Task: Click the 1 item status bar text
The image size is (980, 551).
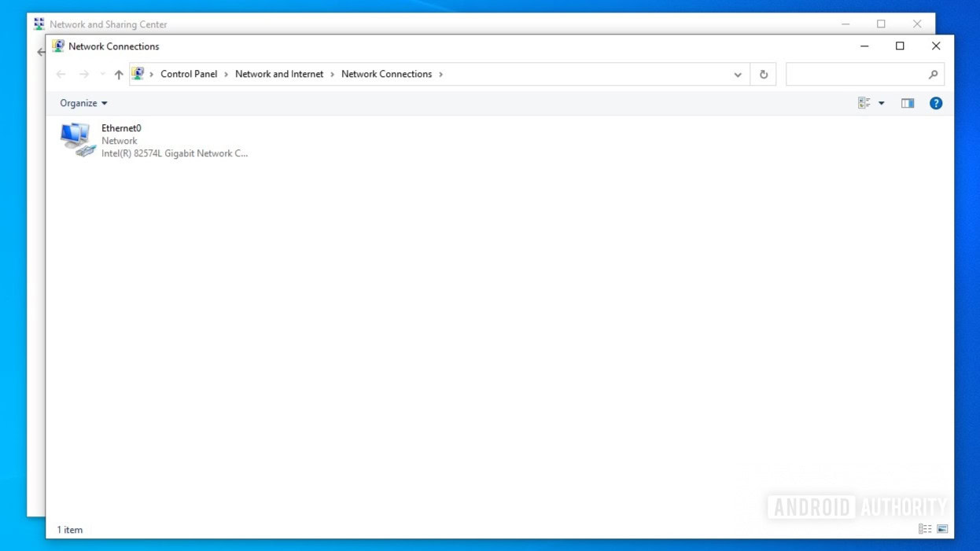Action: coord(70,530)
